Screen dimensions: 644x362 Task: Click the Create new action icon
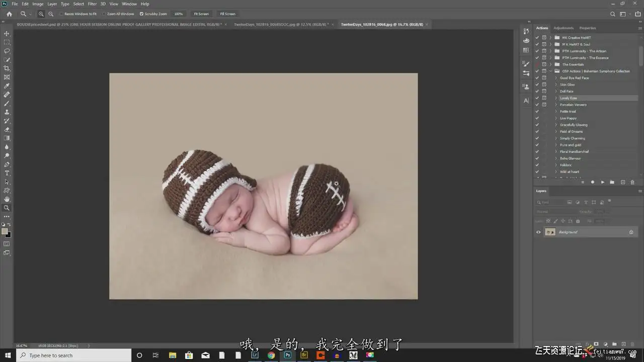(x=623, y=182)
